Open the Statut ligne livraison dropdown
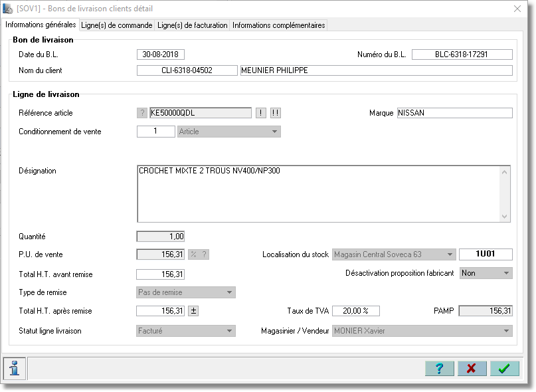This screenshot has width=536, height=392. point(185,331)
